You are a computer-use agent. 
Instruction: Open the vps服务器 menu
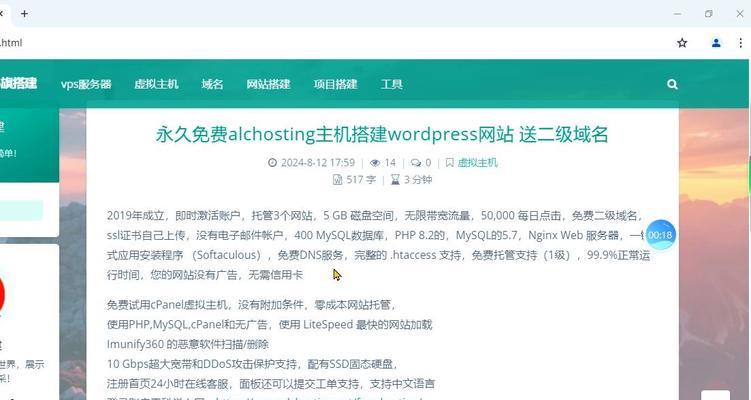[86, 84]
